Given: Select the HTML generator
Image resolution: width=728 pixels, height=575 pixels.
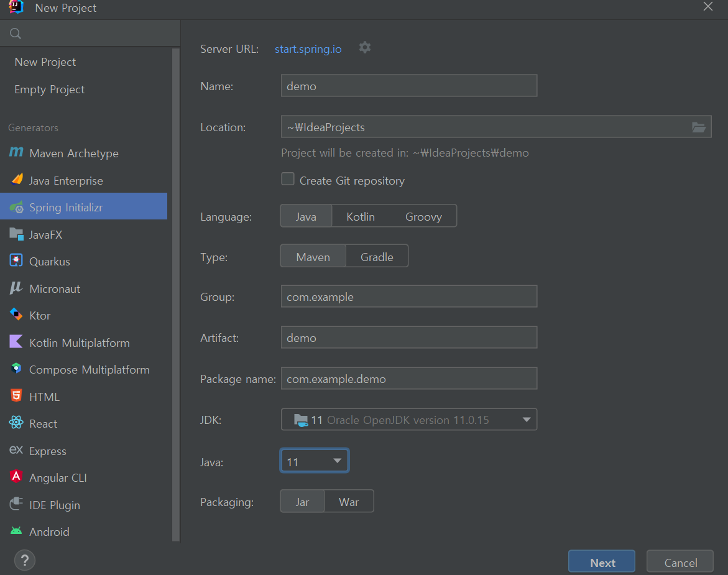Looking at the screenshot, I should (83, 397).
